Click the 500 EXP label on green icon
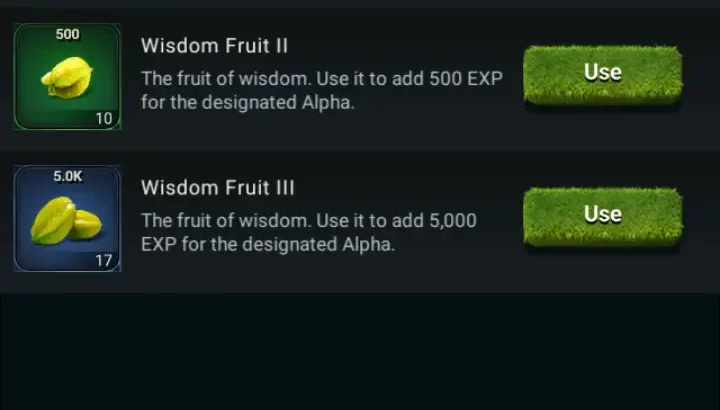This screenshot has width=720, height=410. click(67, 34)
